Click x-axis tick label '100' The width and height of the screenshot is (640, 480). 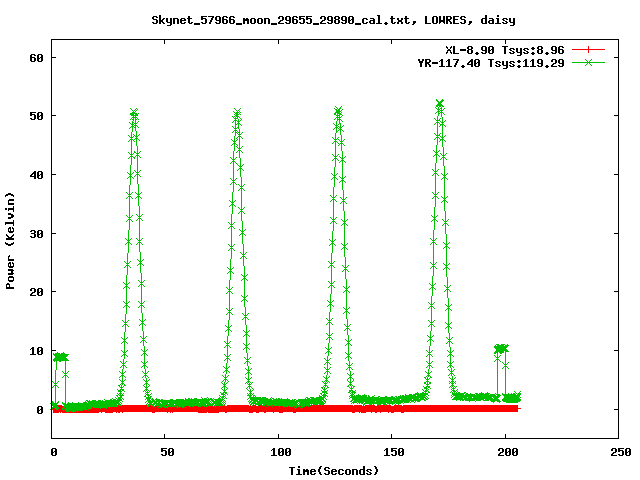point(281,452)
